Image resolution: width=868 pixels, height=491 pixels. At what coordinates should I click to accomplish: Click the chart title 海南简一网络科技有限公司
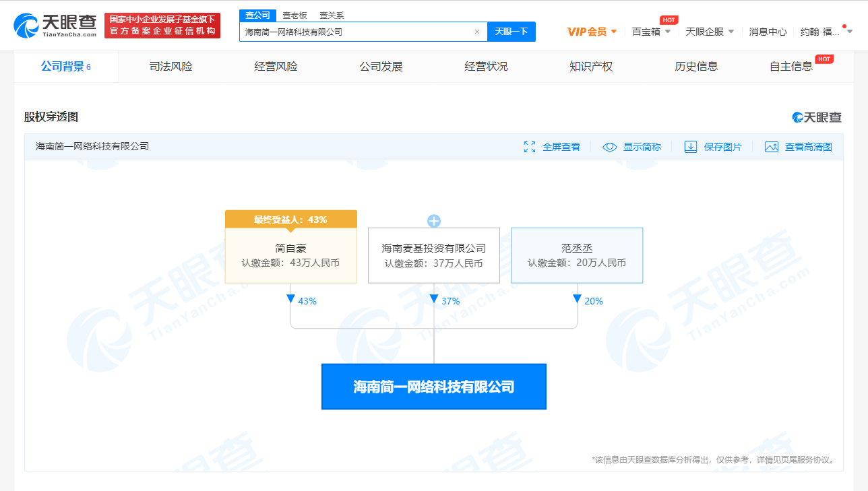click(x=92, y=146)
